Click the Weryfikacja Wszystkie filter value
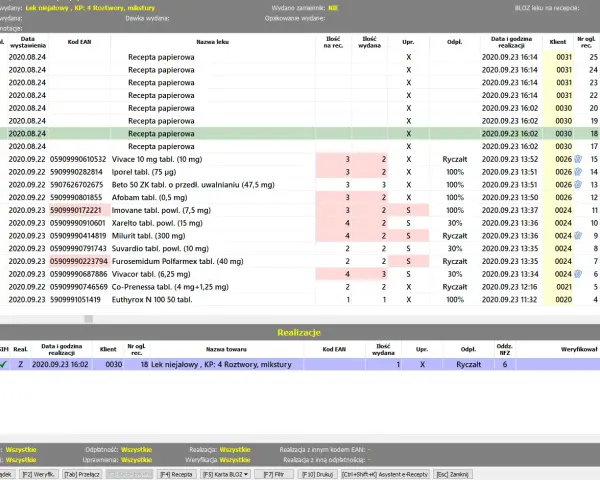 pos(235,460)
